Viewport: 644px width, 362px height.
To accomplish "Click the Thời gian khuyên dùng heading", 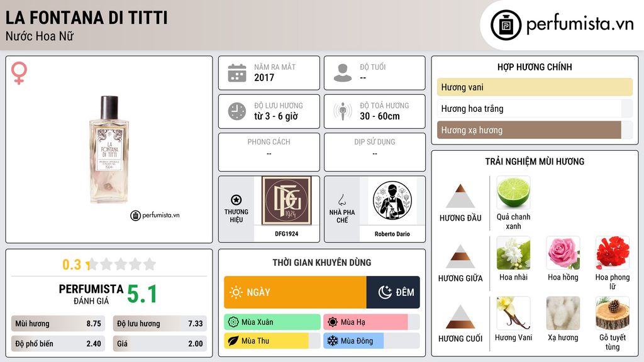I will [x=322, y=263].
